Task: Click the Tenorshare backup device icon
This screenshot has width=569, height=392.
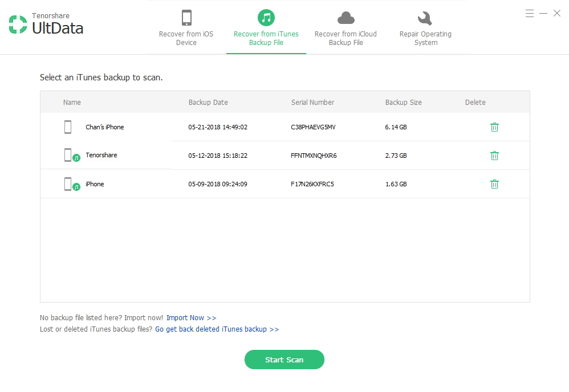Action: click(72, 155)
